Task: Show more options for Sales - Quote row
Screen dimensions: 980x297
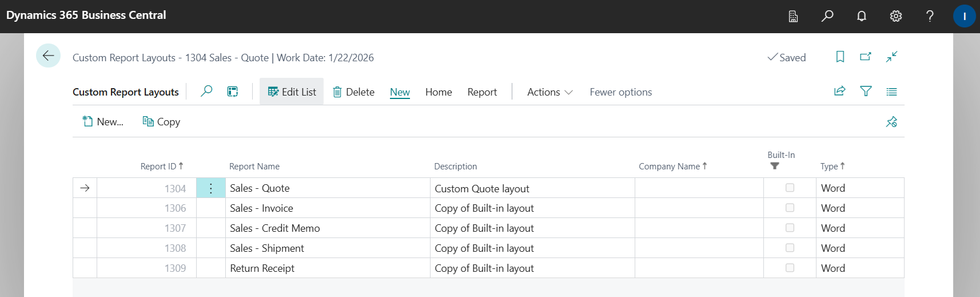Action: (211, 188)
